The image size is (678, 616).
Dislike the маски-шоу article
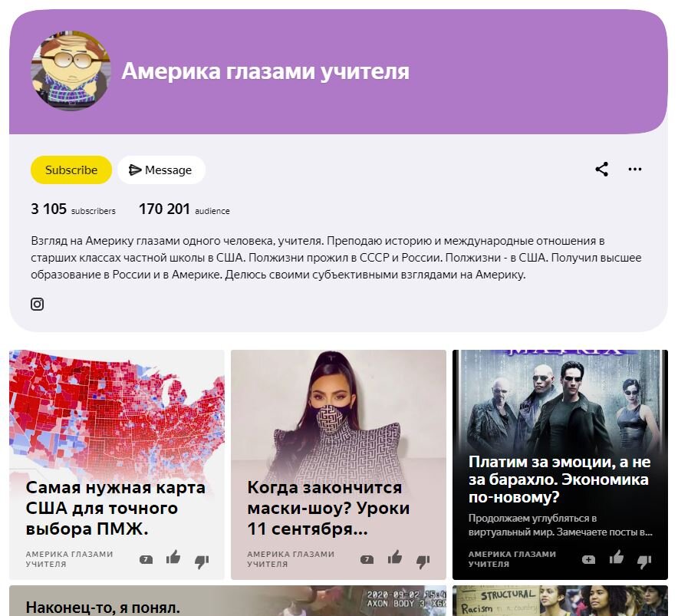[421, 559]
